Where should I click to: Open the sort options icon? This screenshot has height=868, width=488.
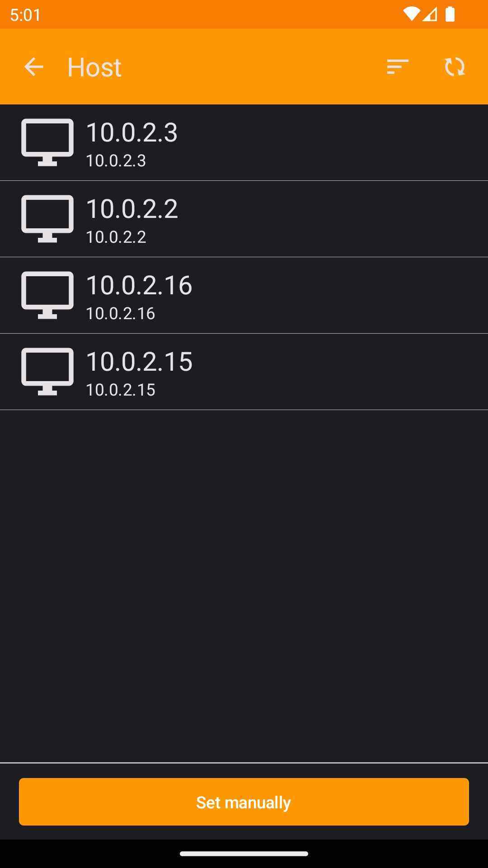pos(398,67)
